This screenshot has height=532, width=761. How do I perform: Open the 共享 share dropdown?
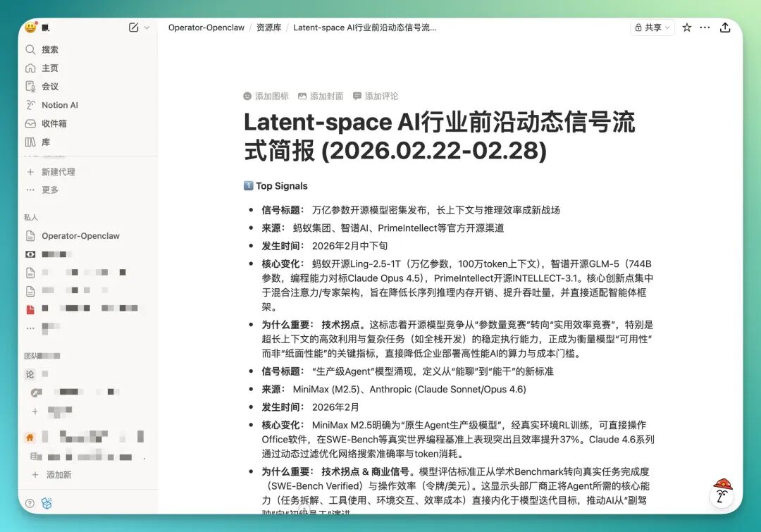[652, 27]
